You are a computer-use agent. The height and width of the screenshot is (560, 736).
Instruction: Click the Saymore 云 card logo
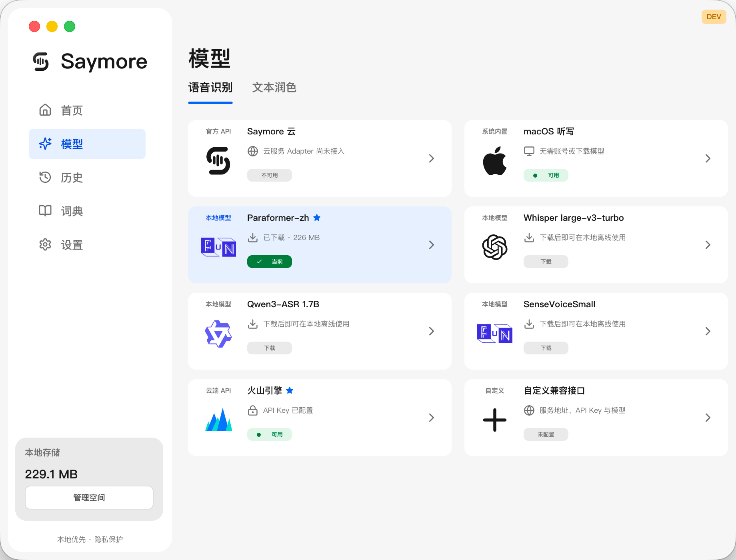(x=218, y=161)
